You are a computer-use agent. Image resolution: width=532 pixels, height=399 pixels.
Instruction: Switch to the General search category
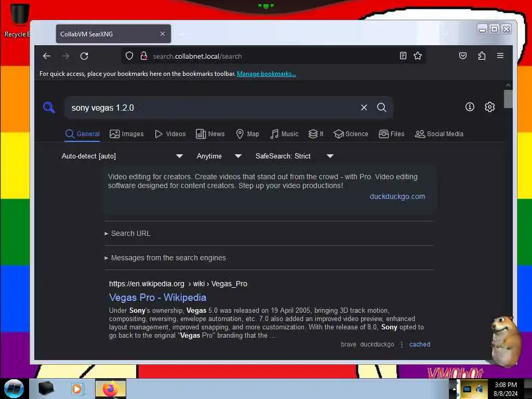point(82,134)
